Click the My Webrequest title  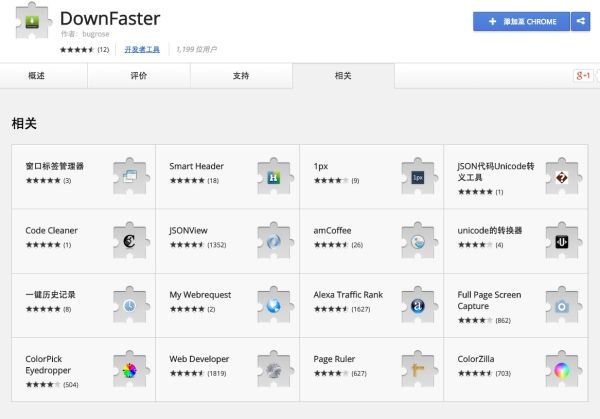pos(200,295)
